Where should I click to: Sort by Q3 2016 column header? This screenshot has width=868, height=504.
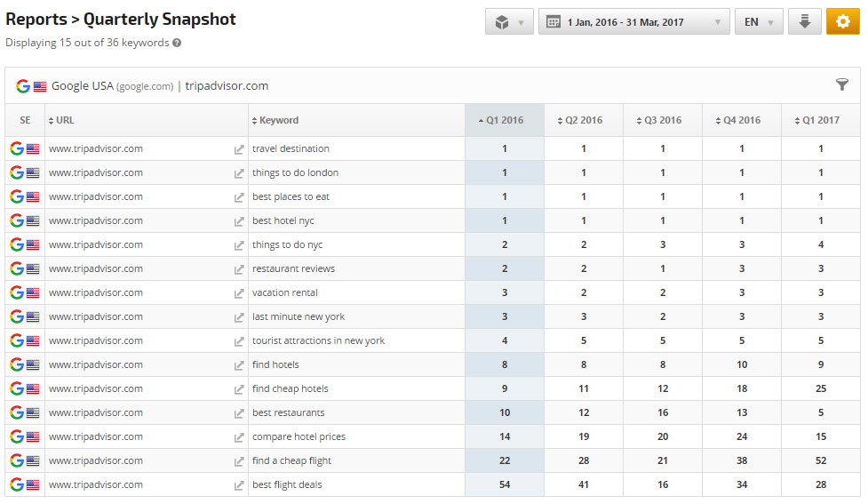point(662,120)
